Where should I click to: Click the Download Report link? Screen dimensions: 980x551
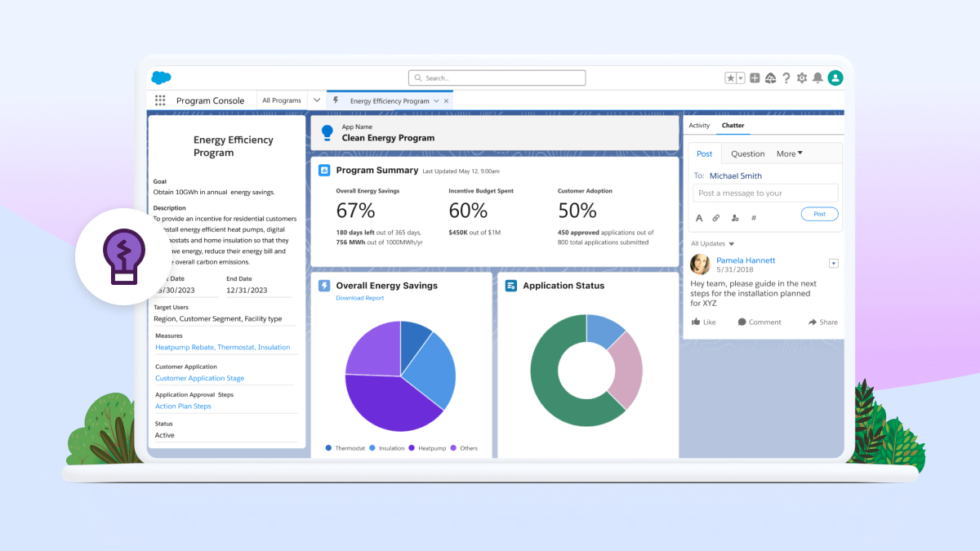pyautogui.click(x=359, y=298)
